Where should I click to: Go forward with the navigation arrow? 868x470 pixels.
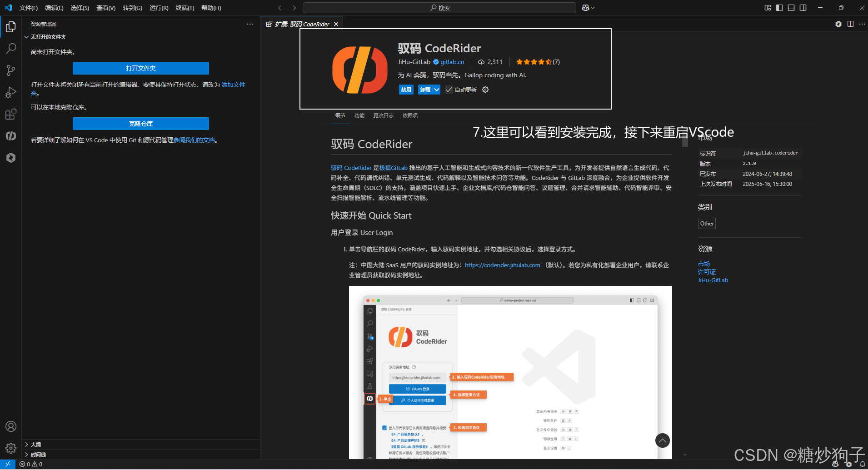tap(293, 8)
